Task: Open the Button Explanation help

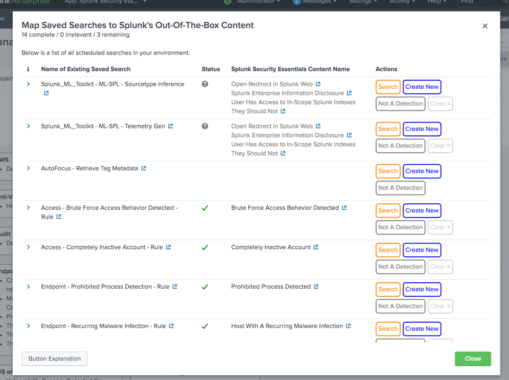Action: click(x=55, y=359)
